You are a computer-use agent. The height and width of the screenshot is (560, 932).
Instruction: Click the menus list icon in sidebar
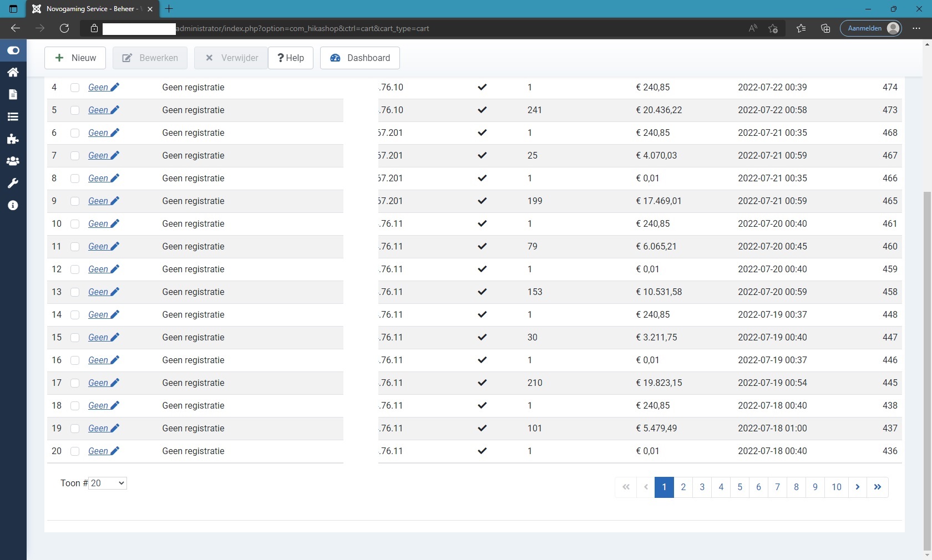click(13, 116)
